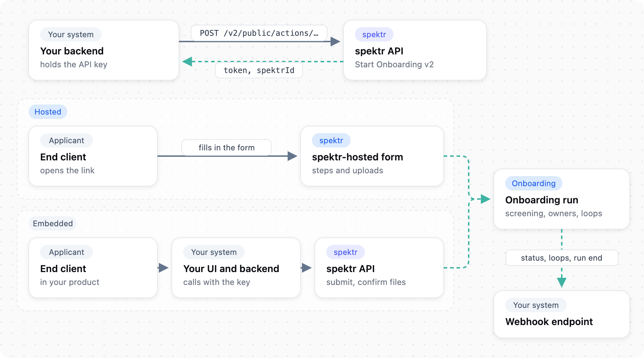Click the 'spektr' badge above 'Start Onboarding v2'
This screenshot has height=358, width=644.
(x=374, y=34)
